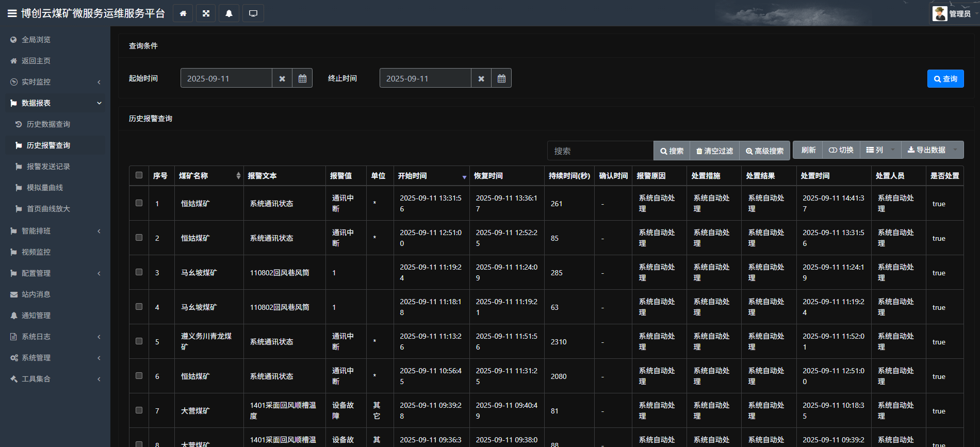Clear the end time date field

point(481,78)
